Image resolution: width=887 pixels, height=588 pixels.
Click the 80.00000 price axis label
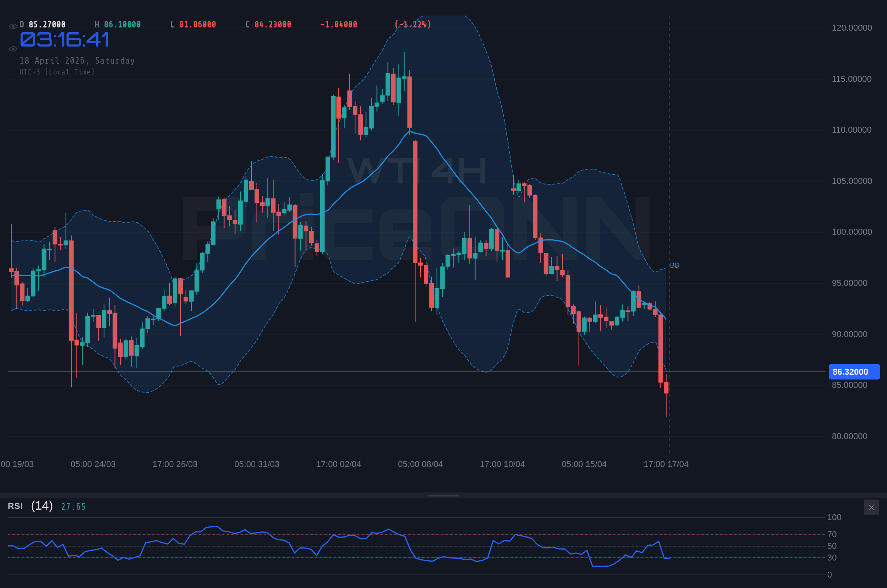click(849, 436)
